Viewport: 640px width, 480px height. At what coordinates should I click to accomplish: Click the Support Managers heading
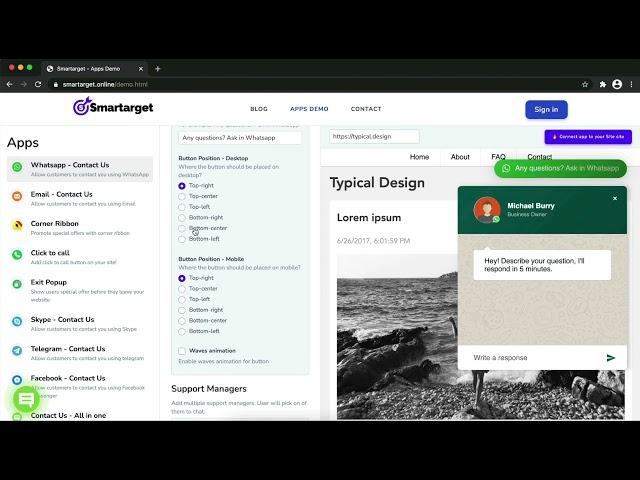(209, 389)
